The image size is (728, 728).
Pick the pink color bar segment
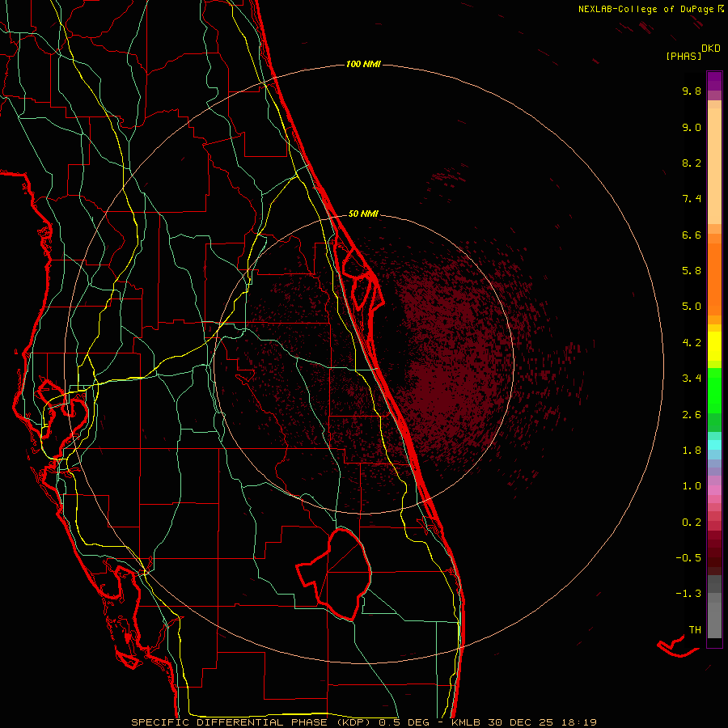click(x=714, y=490)
